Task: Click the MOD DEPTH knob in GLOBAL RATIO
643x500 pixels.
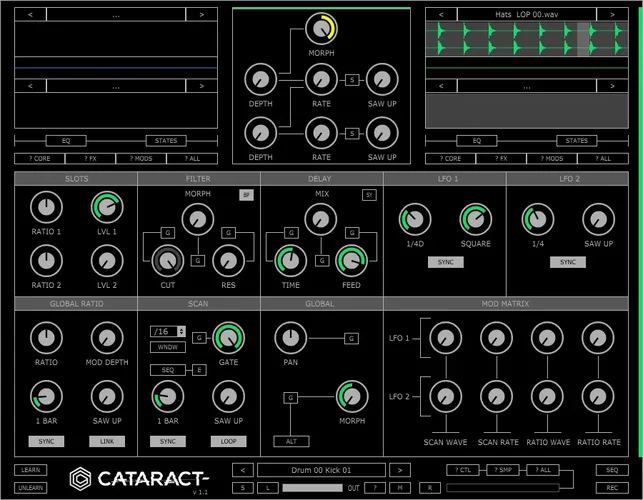Action: click(107, 338)
